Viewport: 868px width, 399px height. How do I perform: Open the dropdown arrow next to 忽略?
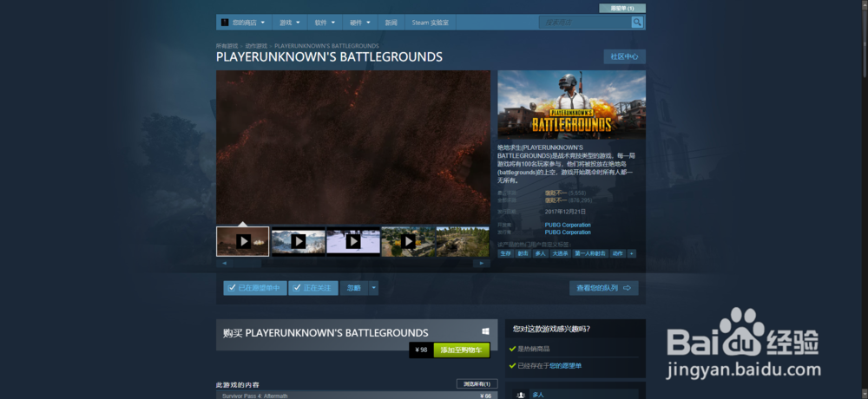[373, 288]
